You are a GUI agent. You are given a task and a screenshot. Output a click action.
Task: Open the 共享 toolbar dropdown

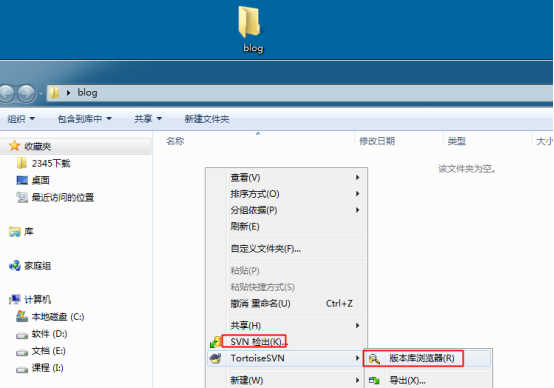click(x=148, y=119)
